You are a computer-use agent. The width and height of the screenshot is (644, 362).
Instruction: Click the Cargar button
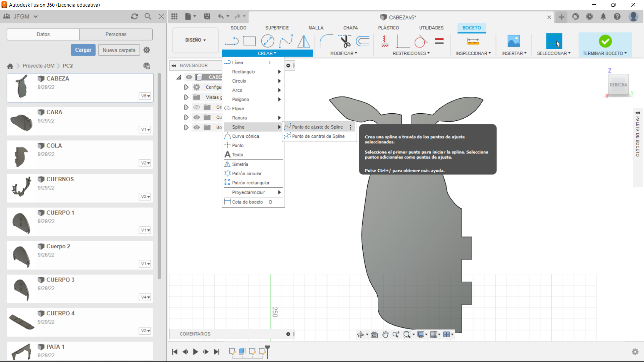(x=83, y=50)
